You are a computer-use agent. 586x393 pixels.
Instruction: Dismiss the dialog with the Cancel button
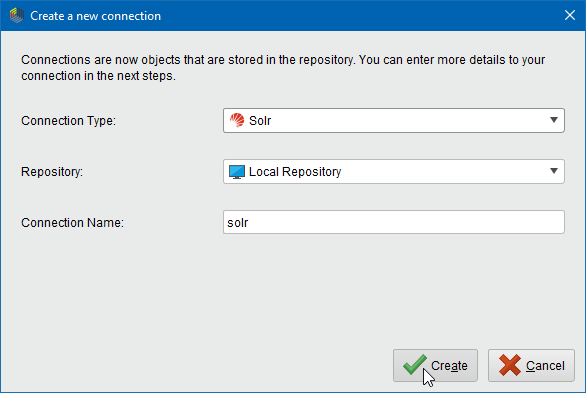[x=531, y=365]
